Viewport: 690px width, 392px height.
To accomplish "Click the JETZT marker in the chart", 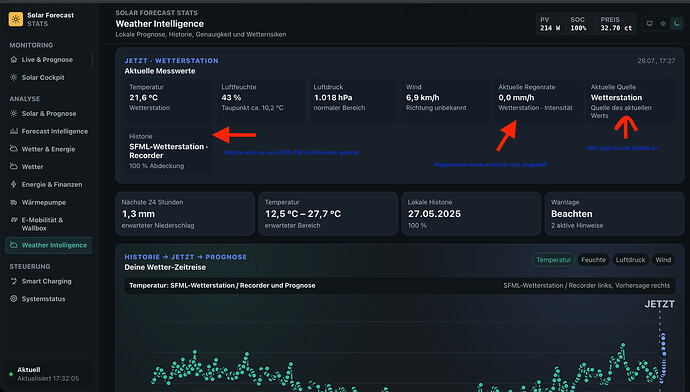I will pyautogui.click(x=659, y=304).
